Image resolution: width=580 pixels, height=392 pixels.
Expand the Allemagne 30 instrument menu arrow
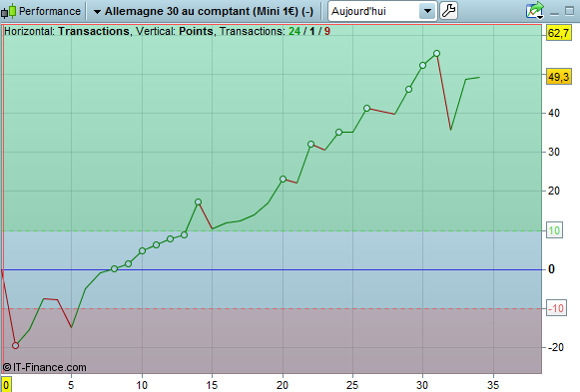(x=97, y=12)
